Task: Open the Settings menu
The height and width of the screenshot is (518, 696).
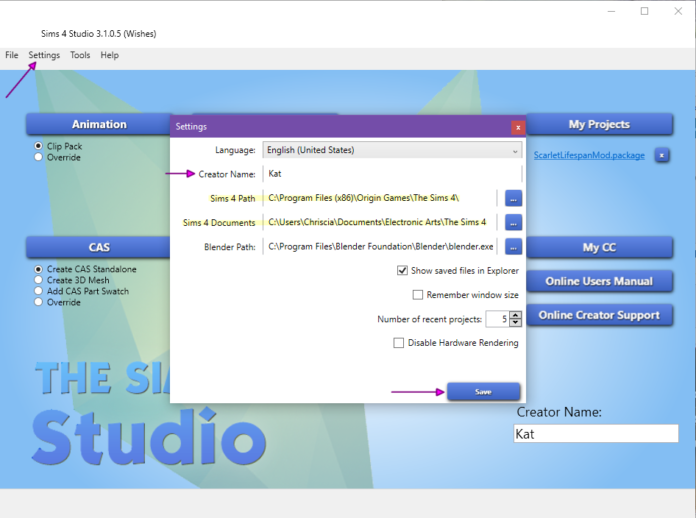Action: coord(44,55)
